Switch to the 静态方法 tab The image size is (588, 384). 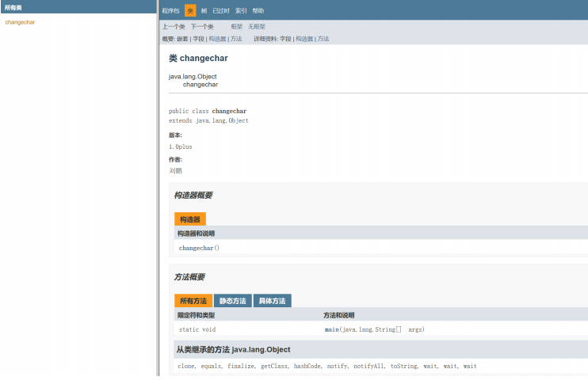tap(233, 301)
